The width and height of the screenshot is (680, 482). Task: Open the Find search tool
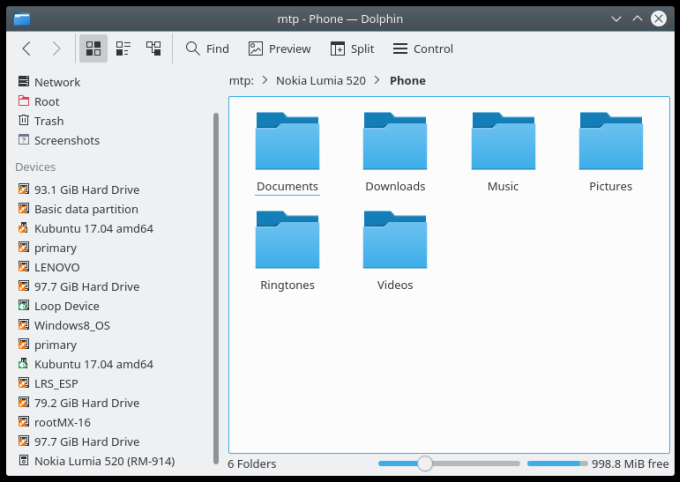(207, 48)
